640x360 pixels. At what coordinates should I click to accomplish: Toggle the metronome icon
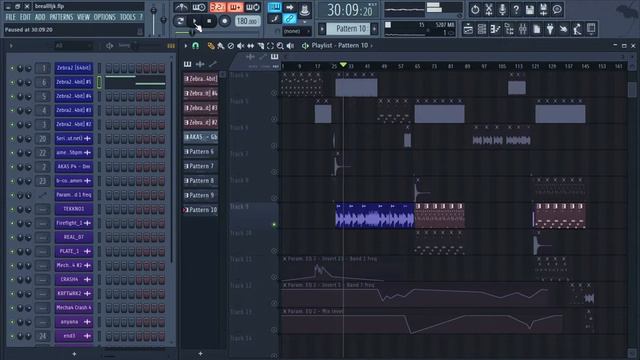(181, 7)
